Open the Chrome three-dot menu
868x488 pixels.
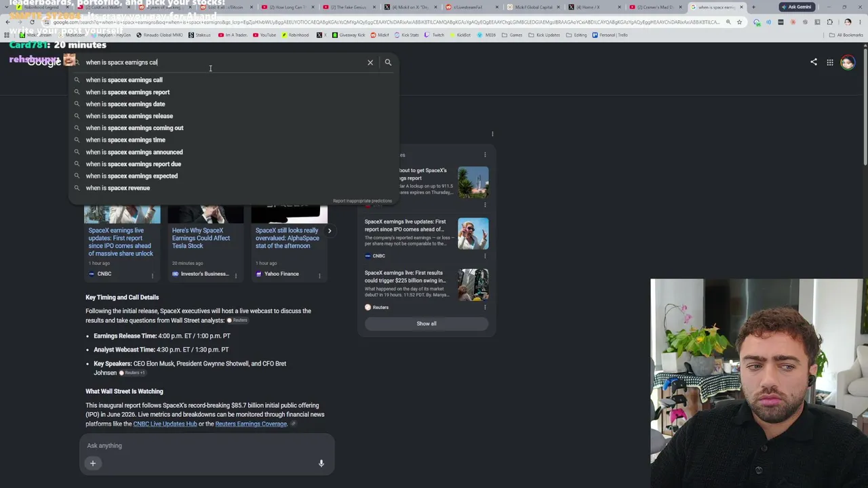pyautogui.click(x=860, y=22)
